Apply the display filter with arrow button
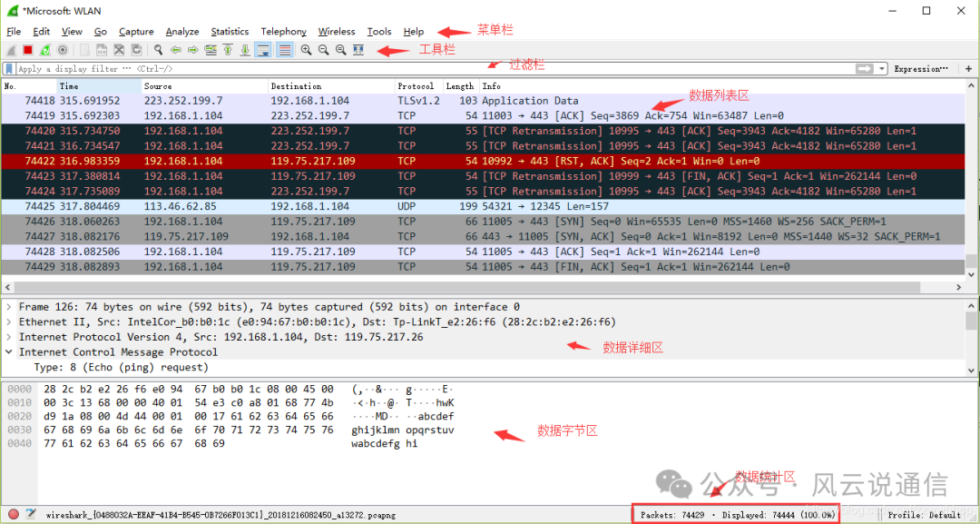Viewport: 980px width, 524px height. (865, 69)
